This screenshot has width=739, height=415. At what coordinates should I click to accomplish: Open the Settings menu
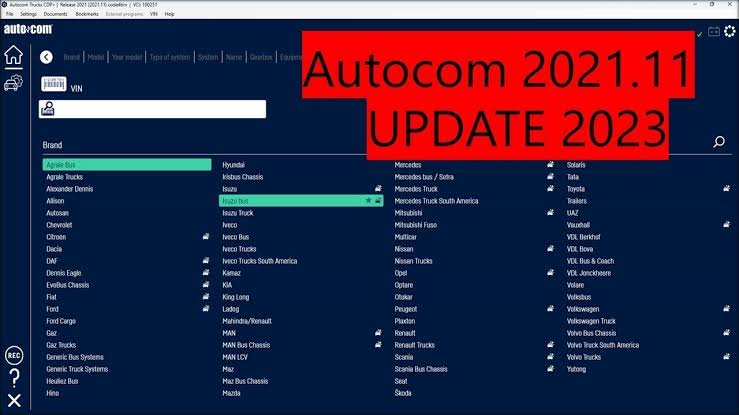pos(28,14)
